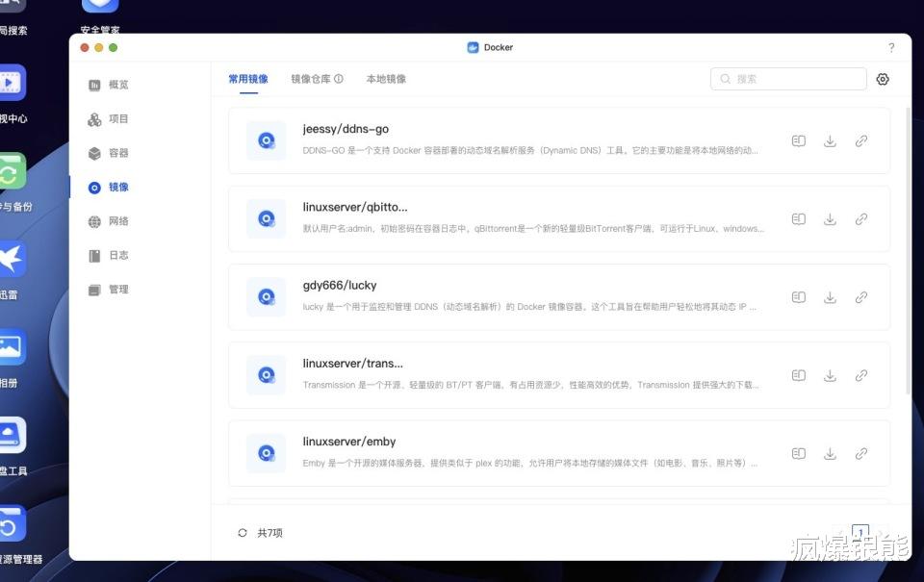The width and height of the screenshot is (924, 582).
Task: Open the 容器 containers sidebar item
Action: [x=109, y=153]
